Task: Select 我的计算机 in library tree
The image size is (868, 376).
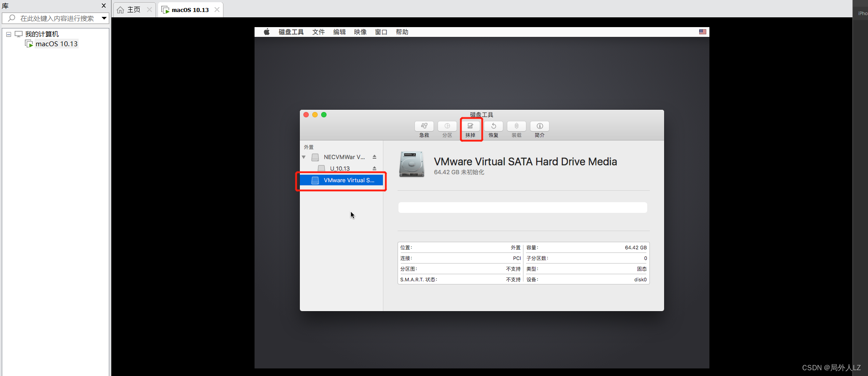Action: point(42,34)
